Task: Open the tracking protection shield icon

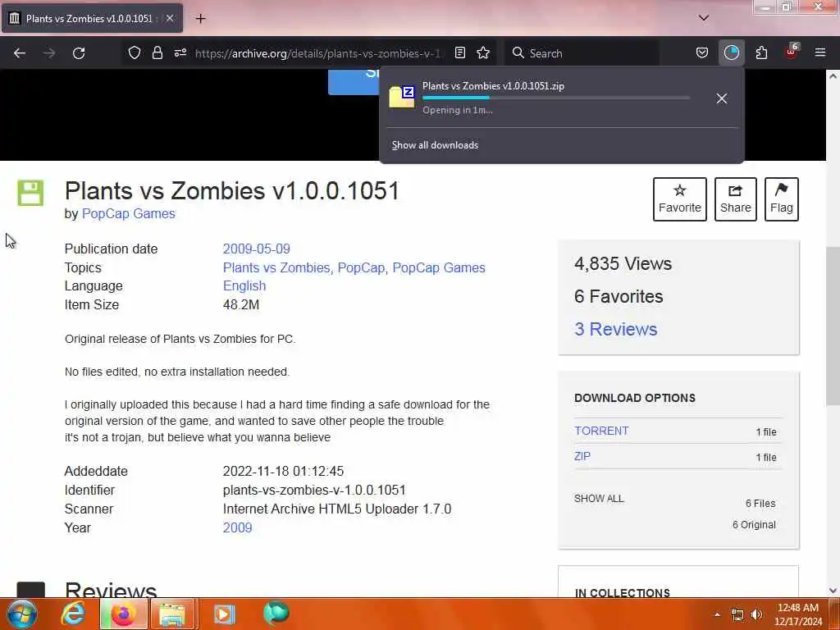Action: pyautogui.click(x=135, y=52)
